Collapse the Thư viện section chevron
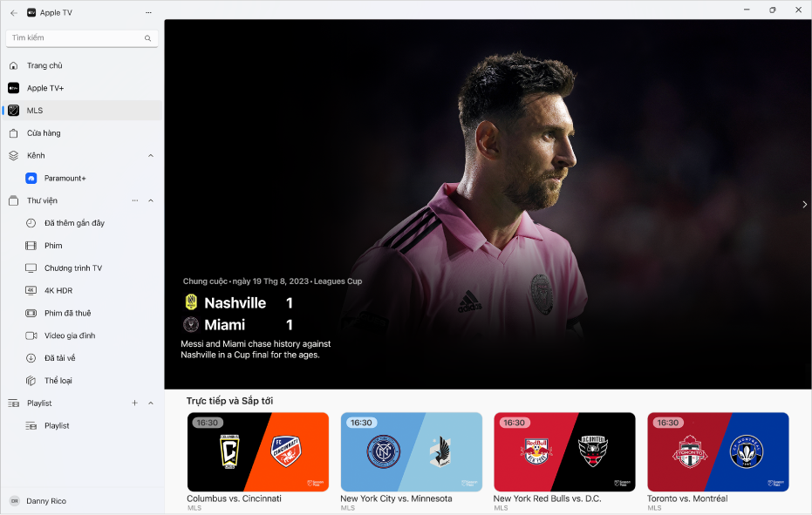The image size is (812, 515). [x=151, y=200]
